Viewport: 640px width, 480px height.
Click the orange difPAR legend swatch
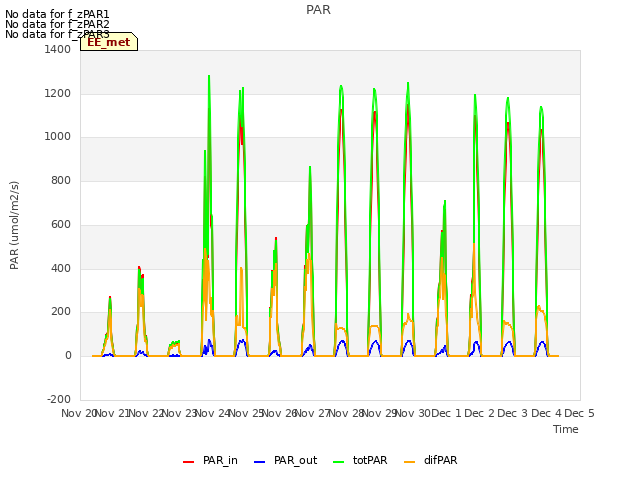[409, 462]
